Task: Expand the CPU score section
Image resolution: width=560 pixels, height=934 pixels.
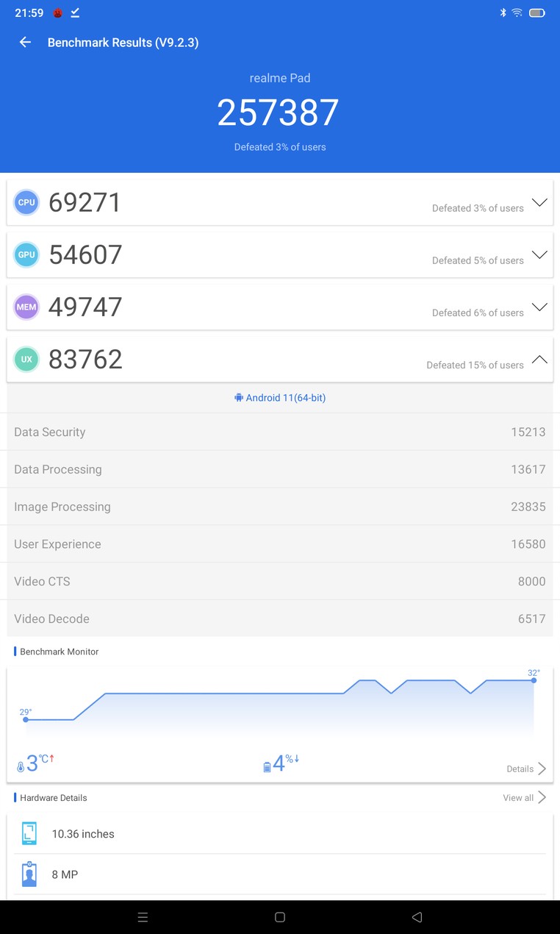Action: click(539, 202)
